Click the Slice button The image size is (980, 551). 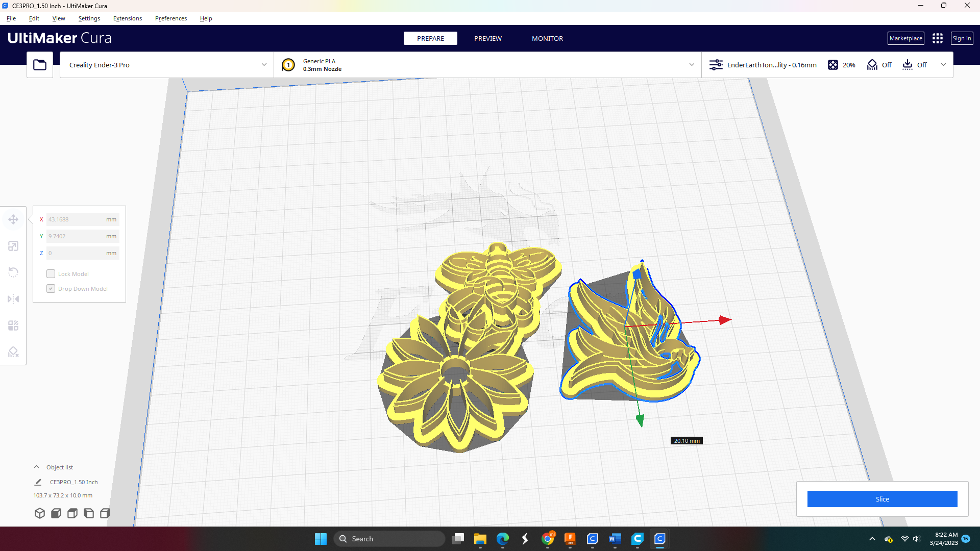[883, 499]
